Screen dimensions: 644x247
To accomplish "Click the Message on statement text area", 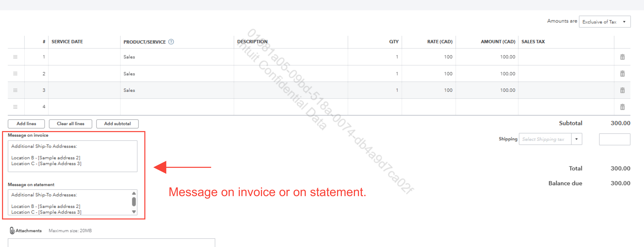I will pos(70,202).
